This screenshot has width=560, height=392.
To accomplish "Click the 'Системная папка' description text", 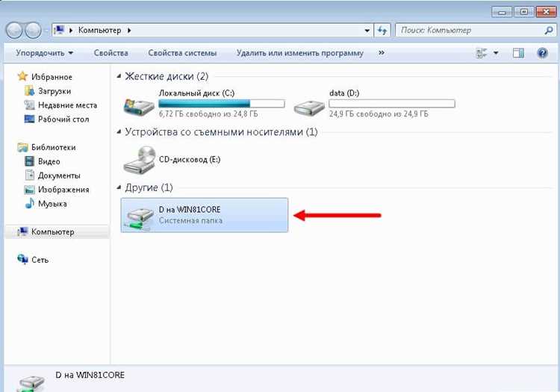I will [190, 220].
